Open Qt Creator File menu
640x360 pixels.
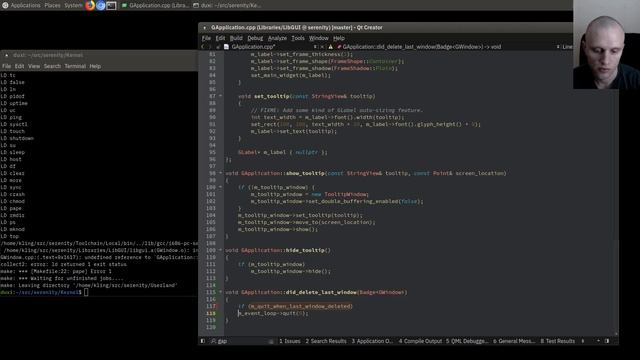[x=206, y=38]
